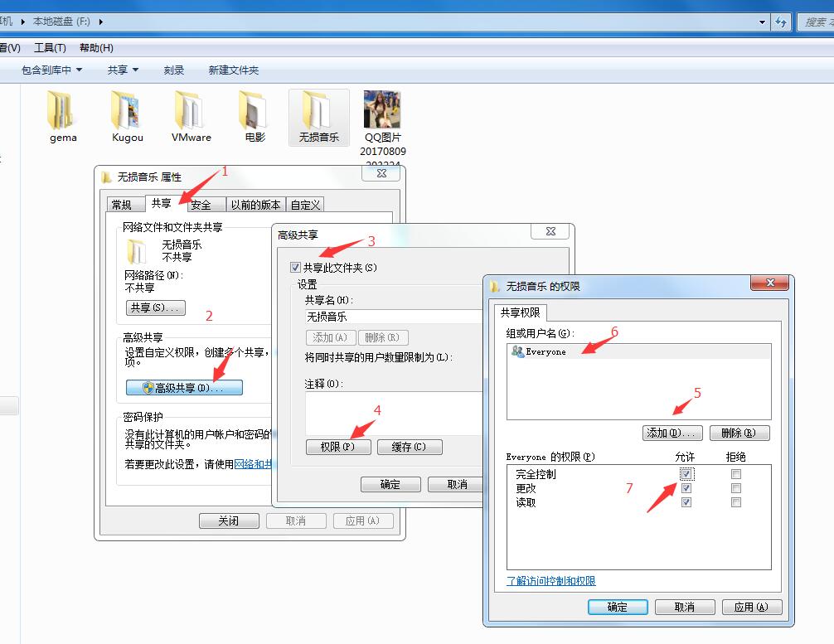Open the 共享 toolbar dropdown
The image size is (834, 644).
coord(123,70)
